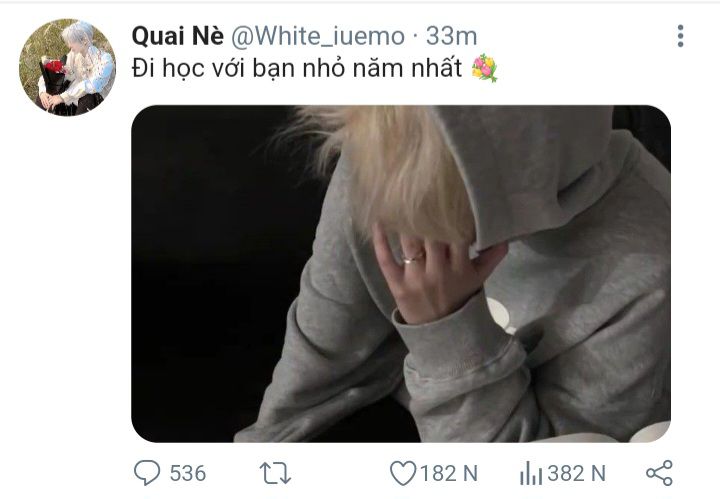Open the attached gray hoodie photo

tap(401, 274)
